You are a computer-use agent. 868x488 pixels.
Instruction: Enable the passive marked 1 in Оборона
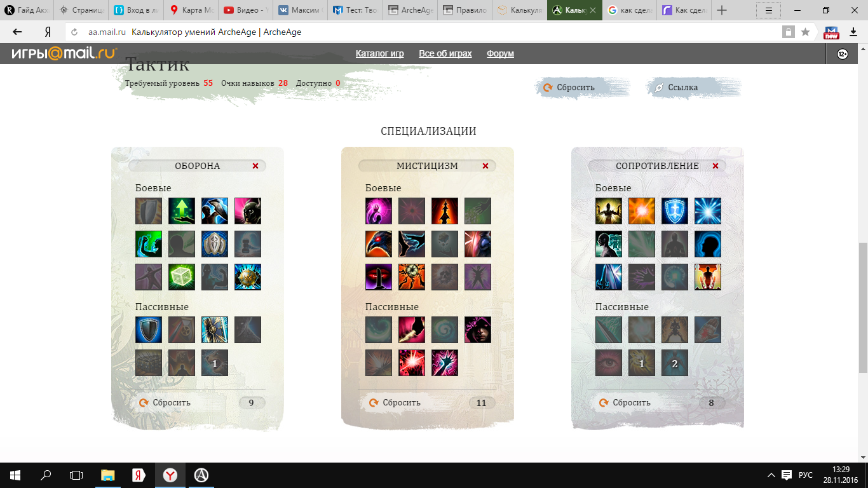215,363
